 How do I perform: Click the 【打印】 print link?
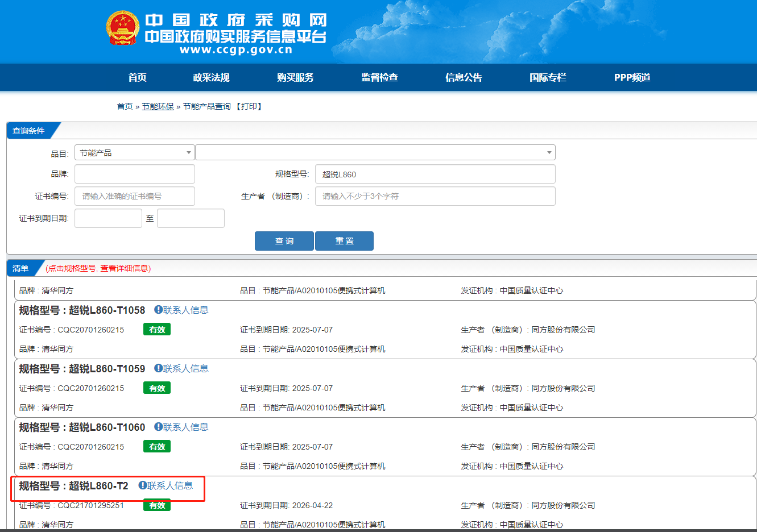pos(249,106)
